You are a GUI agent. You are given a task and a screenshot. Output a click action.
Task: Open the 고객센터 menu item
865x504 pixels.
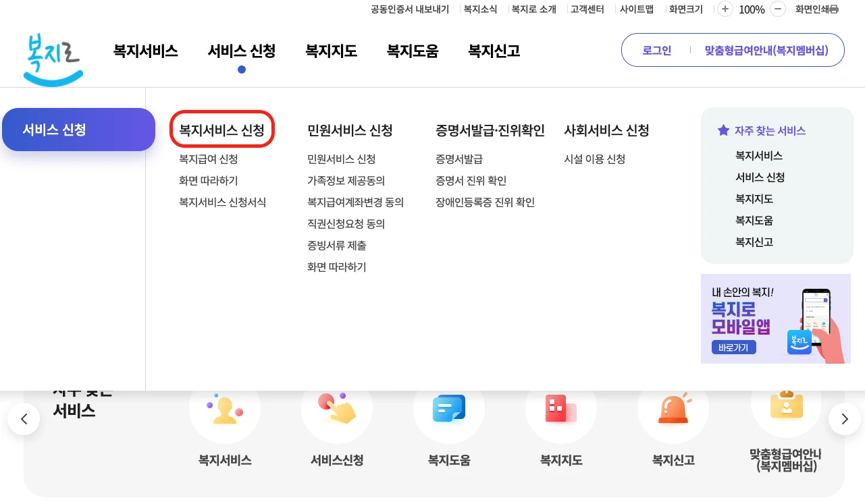pos(587,9)
